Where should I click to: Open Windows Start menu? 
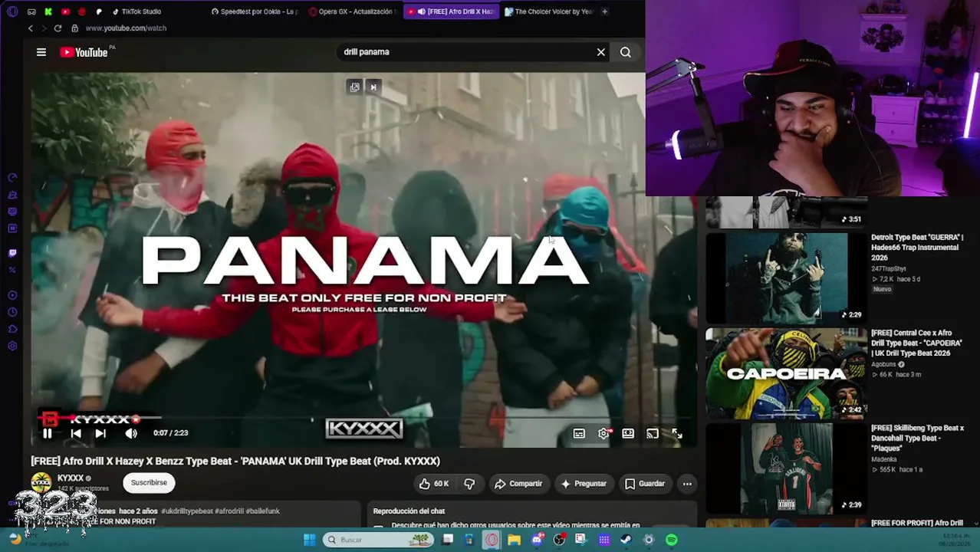310,540
